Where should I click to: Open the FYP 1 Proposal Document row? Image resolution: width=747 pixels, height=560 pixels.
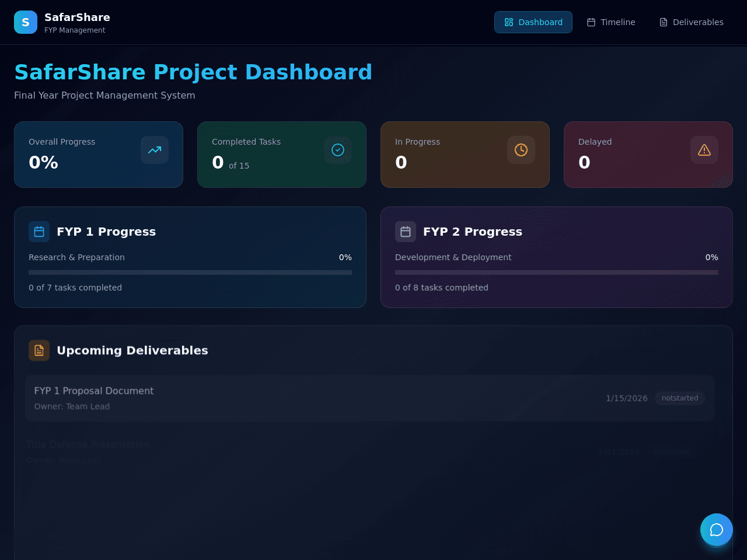(x=370, y=398)
